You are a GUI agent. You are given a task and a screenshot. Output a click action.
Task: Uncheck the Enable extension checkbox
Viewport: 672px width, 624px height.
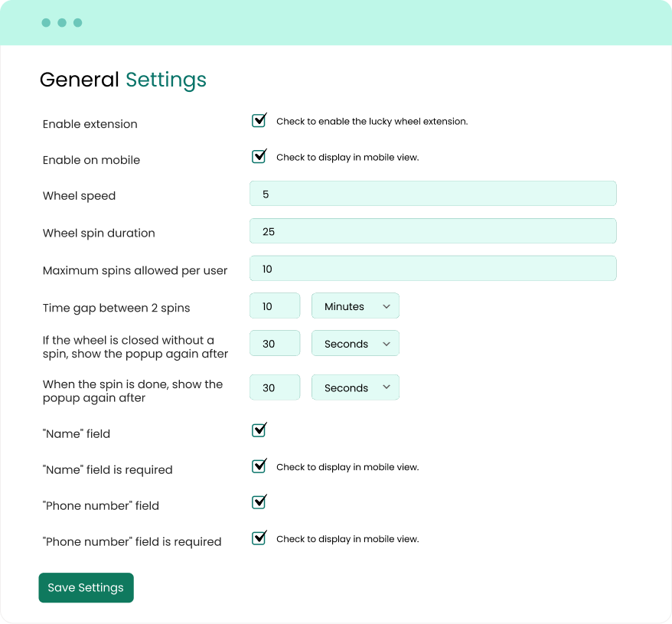pos(259,121)
